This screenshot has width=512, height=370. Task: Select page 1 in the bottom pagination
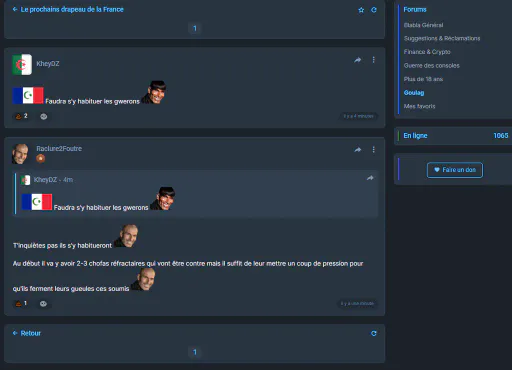tap(195, 352)
